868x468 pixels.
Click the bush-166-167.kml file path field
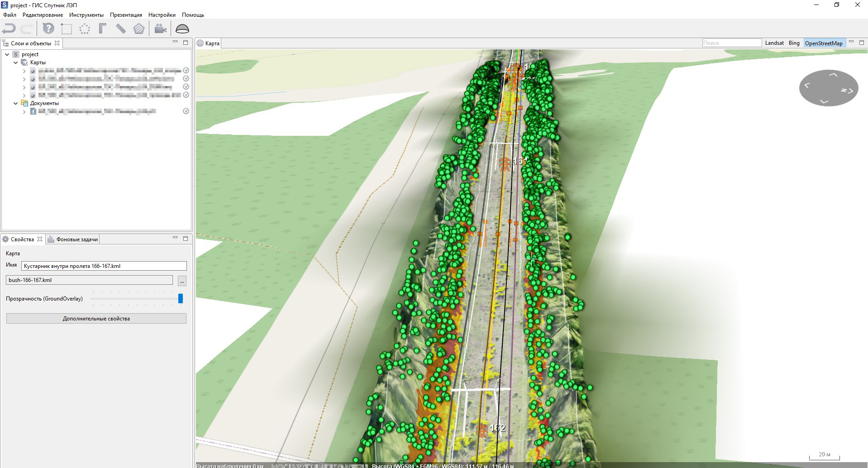(x=89, y=280)
